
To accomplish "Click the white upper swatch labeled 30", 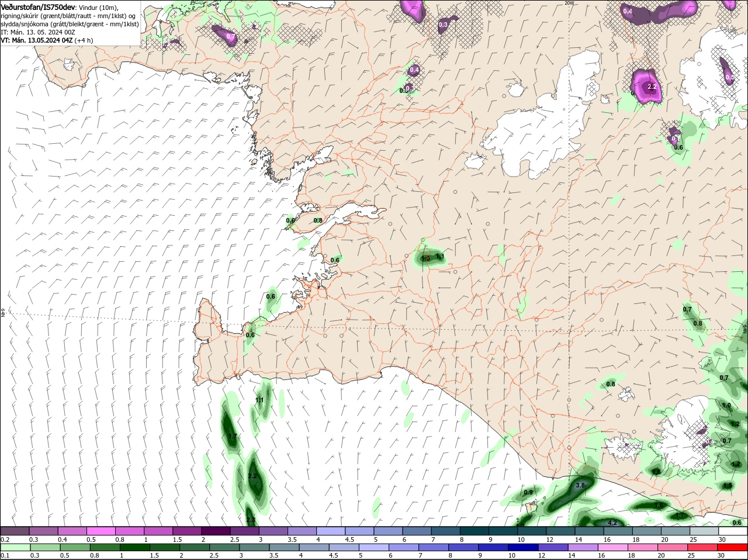I will click(735, 531).
